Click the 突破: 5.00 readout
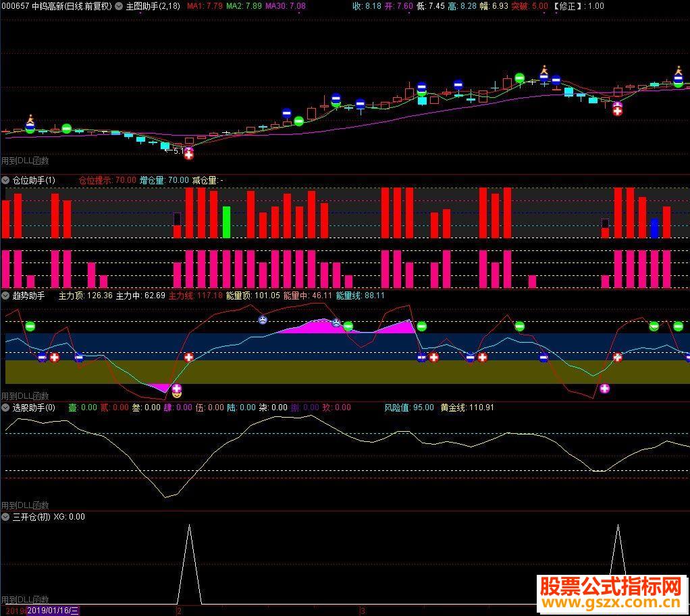This screenshot has width=690, height=616. click(530, 6)
